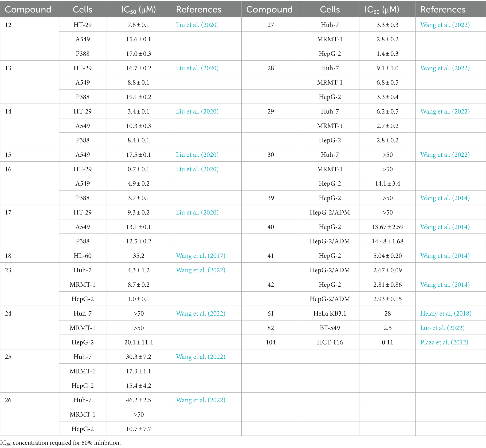
Task: Select the value 16.7 ± 0.2
Action: pyautogui.click(x=139, y=68)
